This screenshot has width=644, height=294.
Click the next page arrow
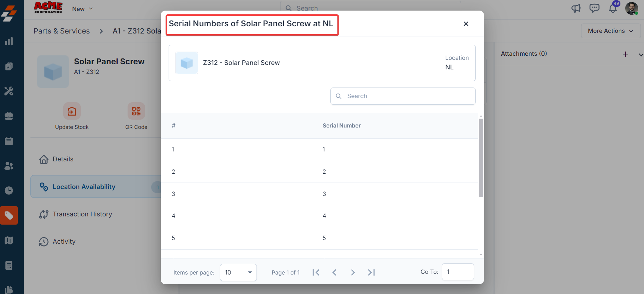[x=353, y=272]
